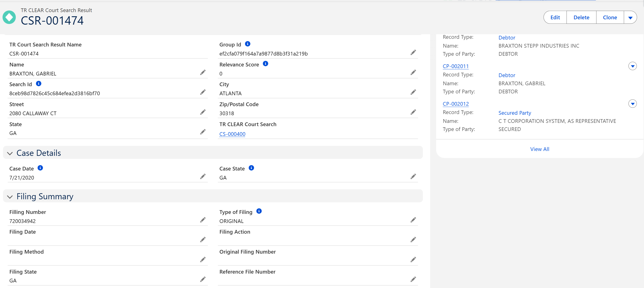Click Type of Filing edit pencil
The width and height of the screenshot is (644, 288).
(x=413, y=220)
